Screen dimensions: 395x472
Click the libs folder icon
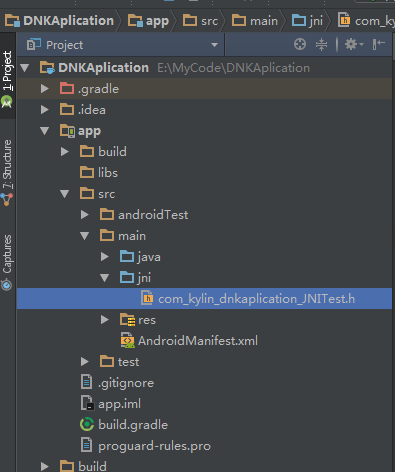pyautogui.click(x=87, y=172)
